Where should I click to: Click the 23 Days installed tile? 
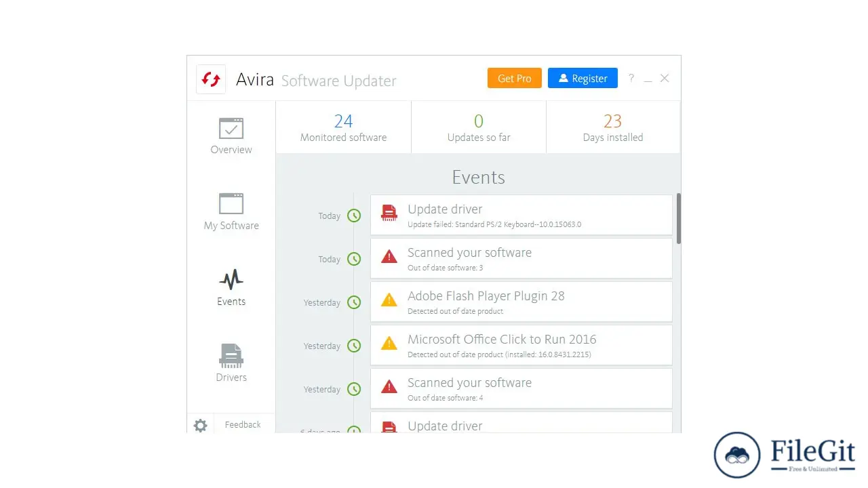pyautogui.click(x=613, y=127)
